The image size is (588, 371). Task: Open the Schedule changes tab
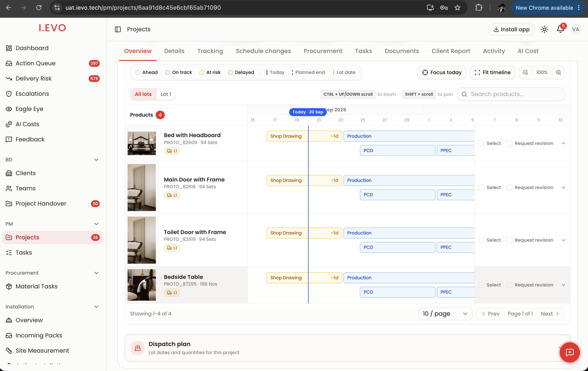click(x=263, y=51)
